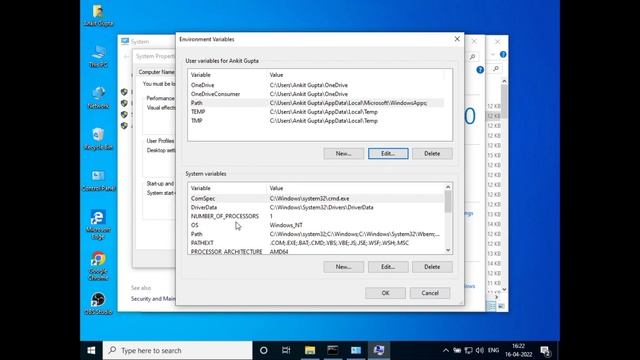The width and height of the screenshot is (640, 360).
Task: Select the Google Chrome desktop icon
Action: [x=98, y=266]
